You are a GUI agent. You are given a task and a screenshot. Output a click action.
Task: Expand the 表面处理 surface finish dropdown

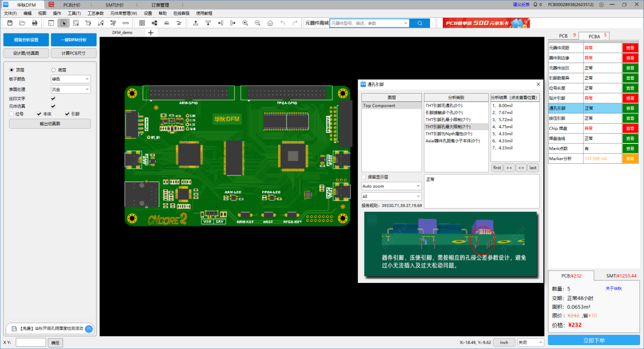(x=71, y=89)
